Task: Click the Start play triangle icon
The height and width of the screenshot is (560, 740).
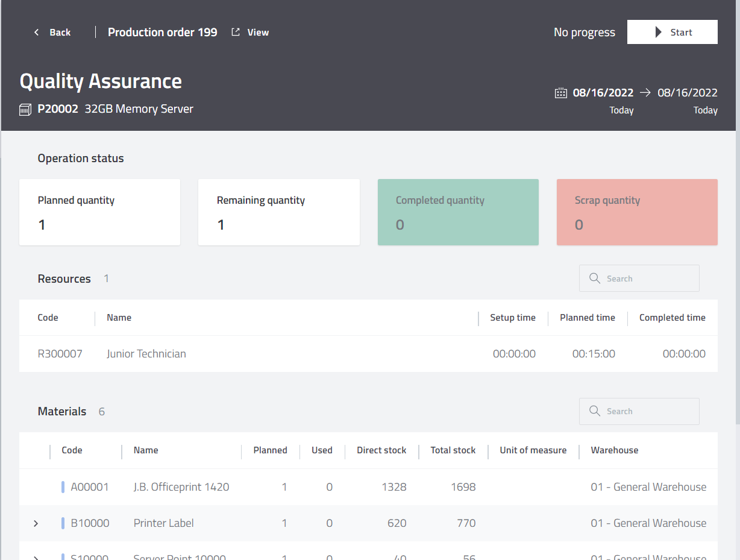Action: [659, 33]
